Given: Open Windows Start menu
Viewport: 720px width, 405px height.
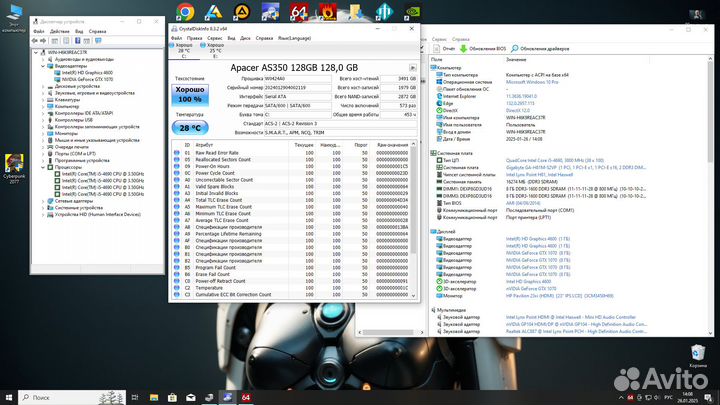Looking at the screenshot, I should pyautogui.click(x=9, y=397).
